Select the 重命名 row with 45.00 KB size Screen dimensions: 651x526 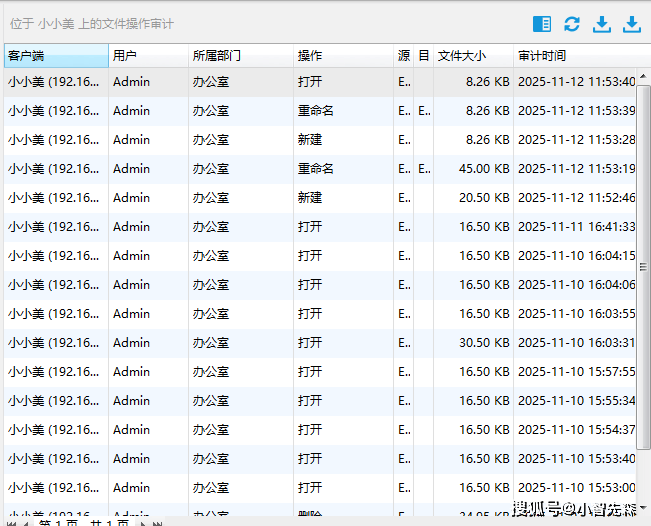[x=320, y=169]
